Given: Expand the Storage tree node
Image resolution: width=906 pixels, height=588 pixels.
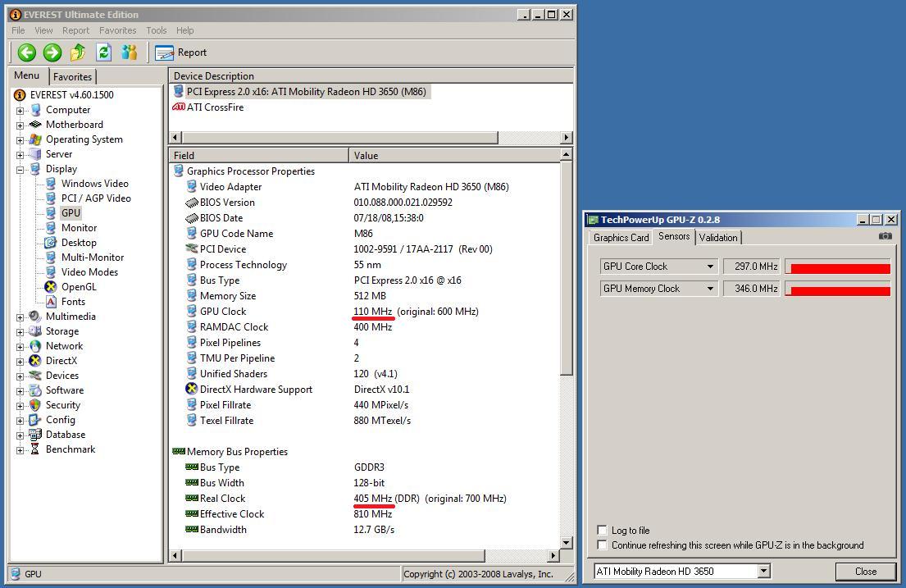Looking at the screenshot, I should (x=20, y=332).
